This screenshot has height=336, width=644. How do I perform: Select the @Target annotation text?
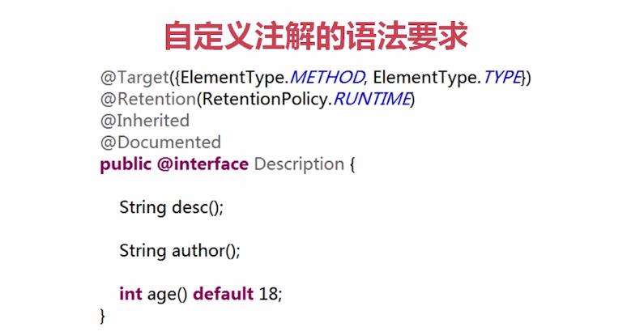(134, 78)
